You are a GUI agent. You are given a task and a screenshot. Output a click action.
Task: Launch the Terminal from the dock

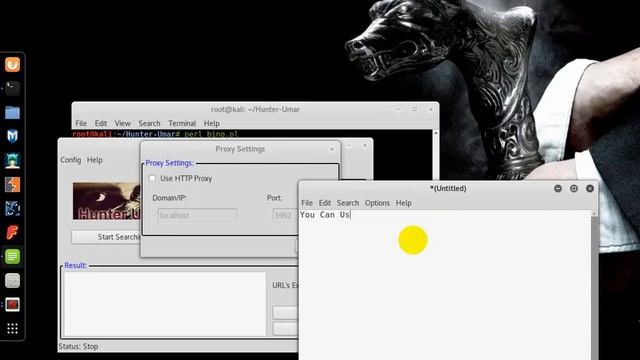(x=12, y=89)
